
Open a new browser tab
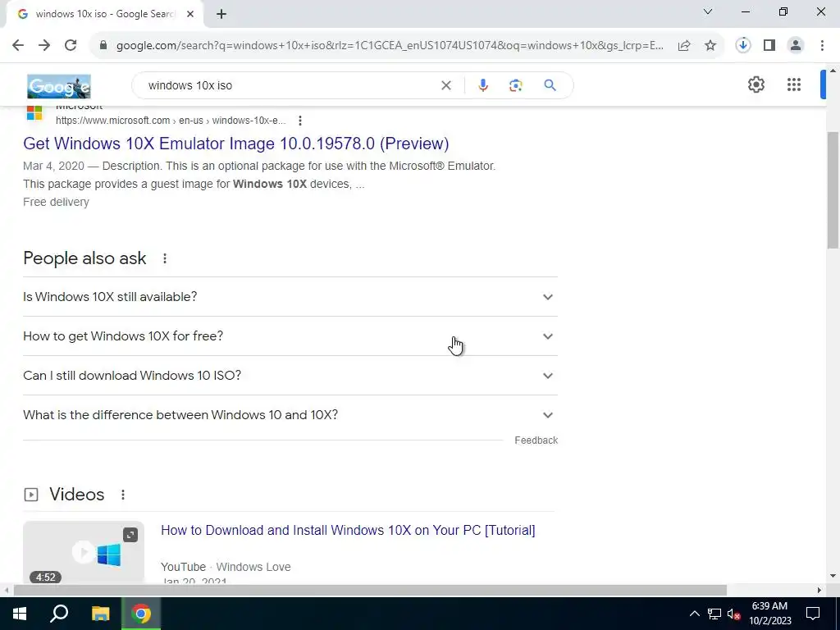(221, 15)
